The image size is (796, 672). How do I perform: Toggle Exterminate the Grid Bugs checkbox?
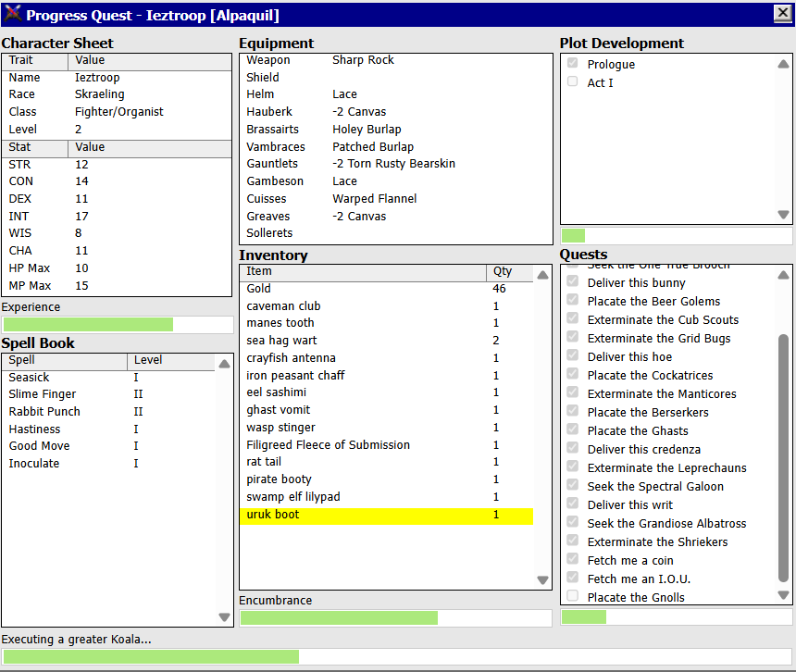(x=573, y=337)
